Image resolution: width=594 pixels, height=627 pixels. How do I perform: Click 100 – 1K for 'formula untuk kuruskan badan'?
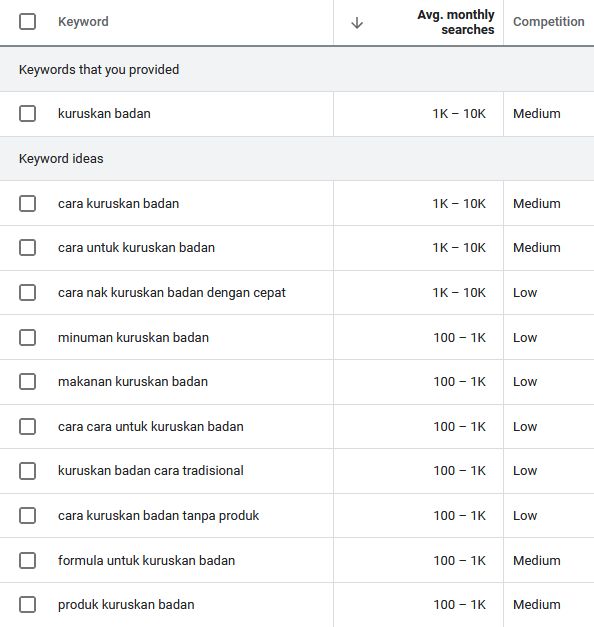point(460,561)
